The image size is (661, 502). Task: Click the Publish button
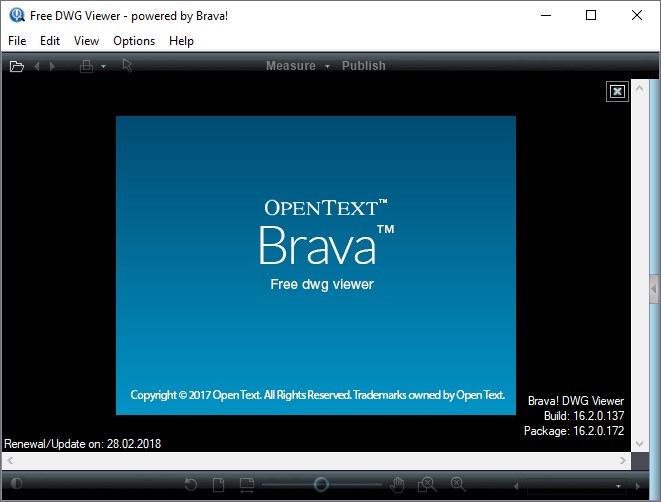pos(363,66)
